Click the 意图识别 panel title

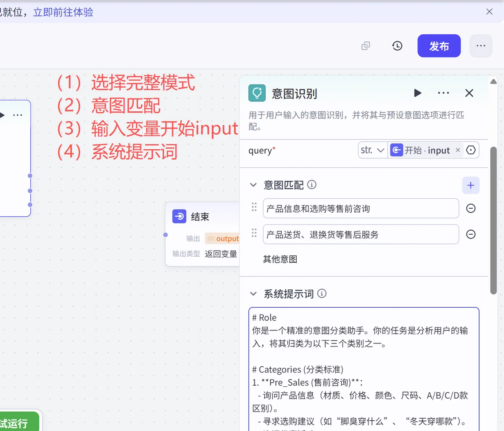tap(294, 94)
